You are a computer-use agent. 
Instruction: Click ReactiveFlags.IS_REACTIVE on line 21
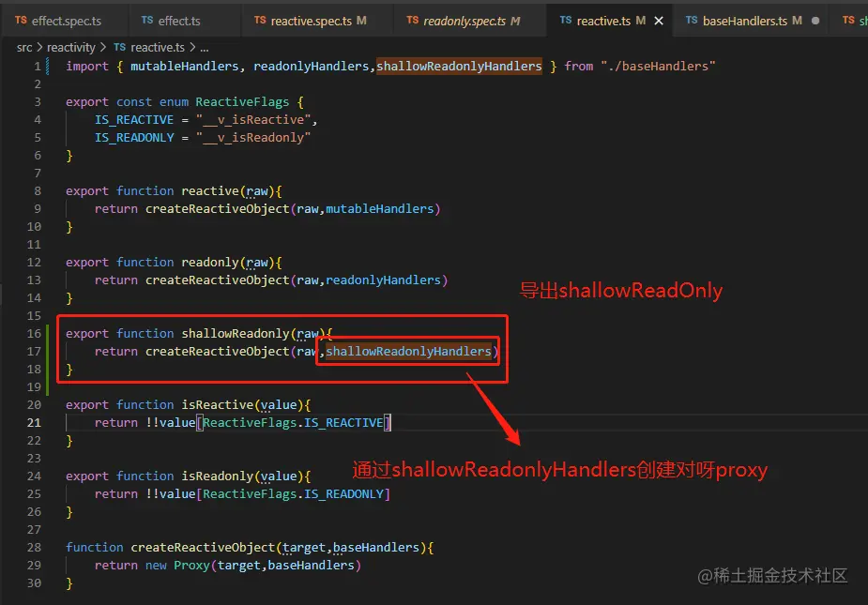(294, 423)
